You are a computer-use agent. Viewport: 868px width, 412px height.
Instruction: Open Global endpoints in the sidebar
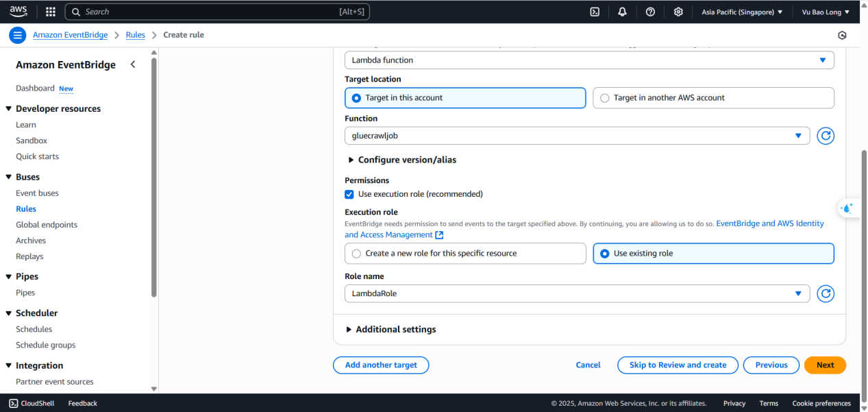47,225
